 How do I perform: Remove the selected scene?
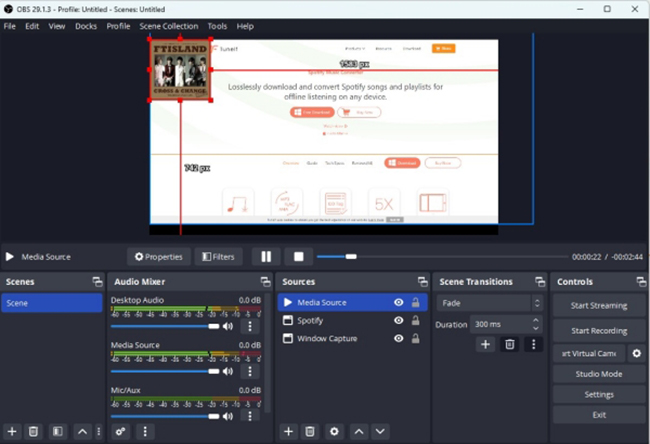click(33, 432)
